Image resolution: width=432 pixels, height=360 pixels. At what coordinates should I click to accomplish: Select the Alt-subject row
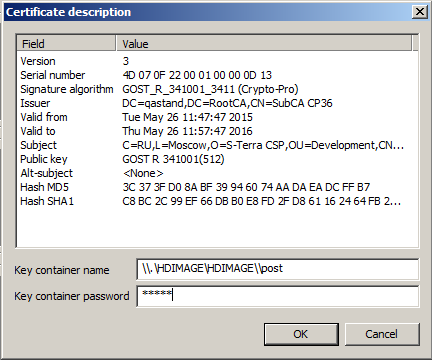pyautogui.click(x=217, y=173)
